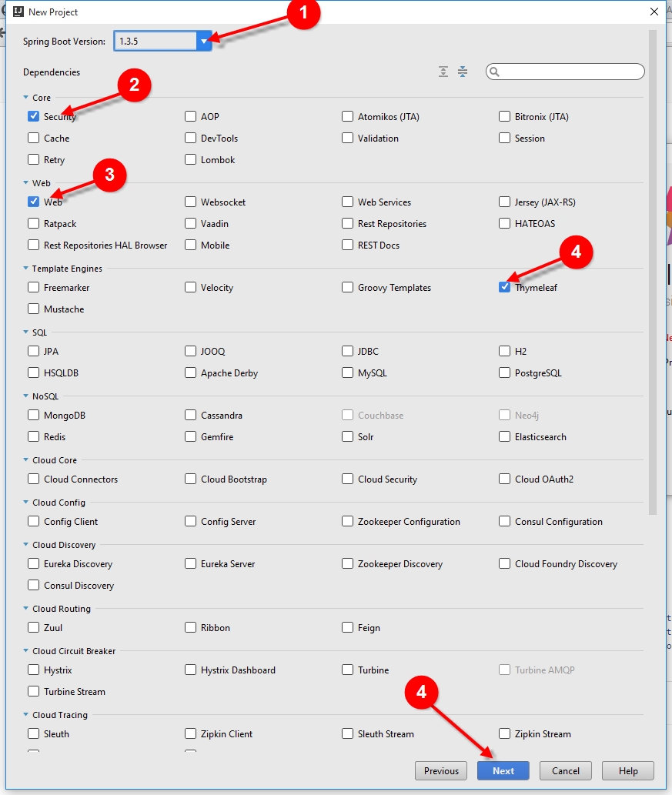Click the collapse all dependencies icon

[463, 71]
